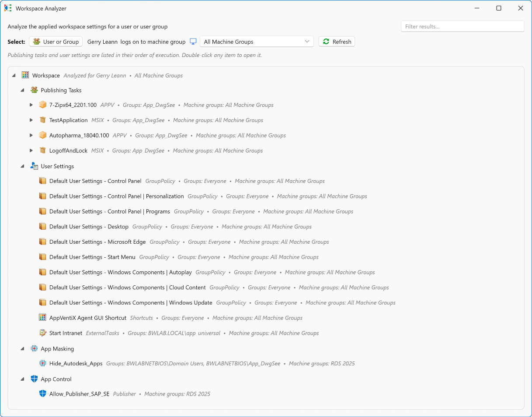Click 'Groups: BWLAB.LOCAL\app_universal' text

click(174, 333)
